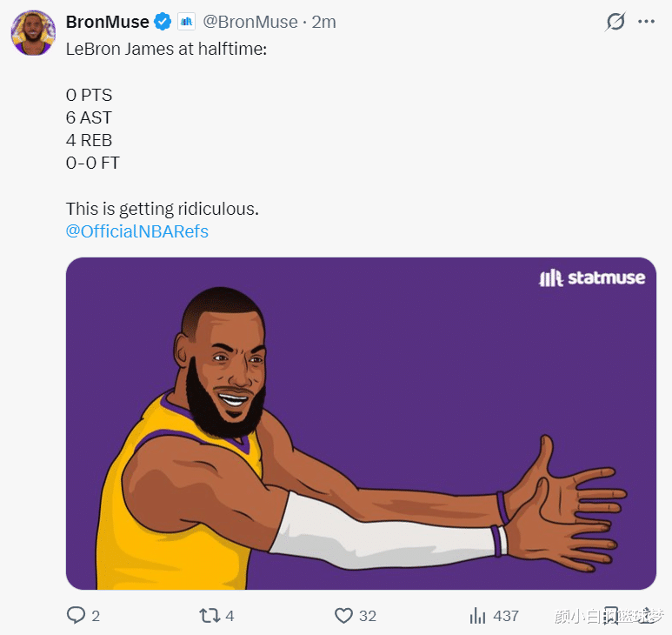Click the 437 view count
The width and height of the screenshot is (672, 635).
pos(506,616)
